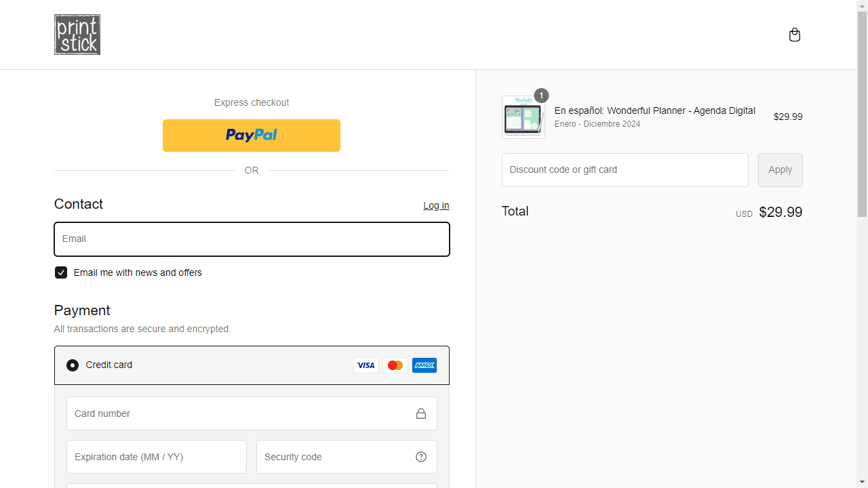Click the Total label in order summary
868x488 pixels.
515,211
